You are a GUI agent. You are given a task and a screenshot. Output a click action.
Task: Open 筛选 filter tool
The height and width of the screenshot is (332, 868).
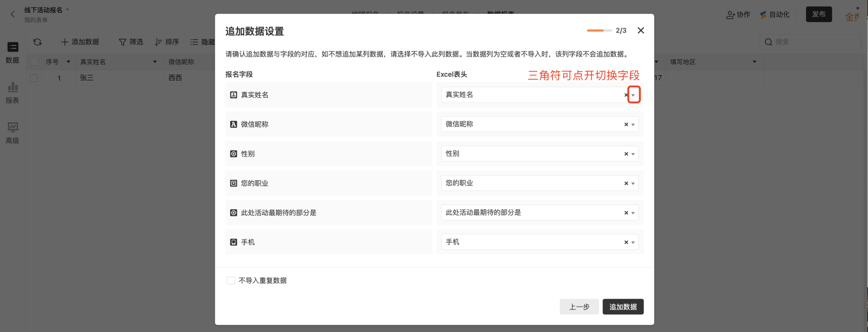click(x=131, y=42)
